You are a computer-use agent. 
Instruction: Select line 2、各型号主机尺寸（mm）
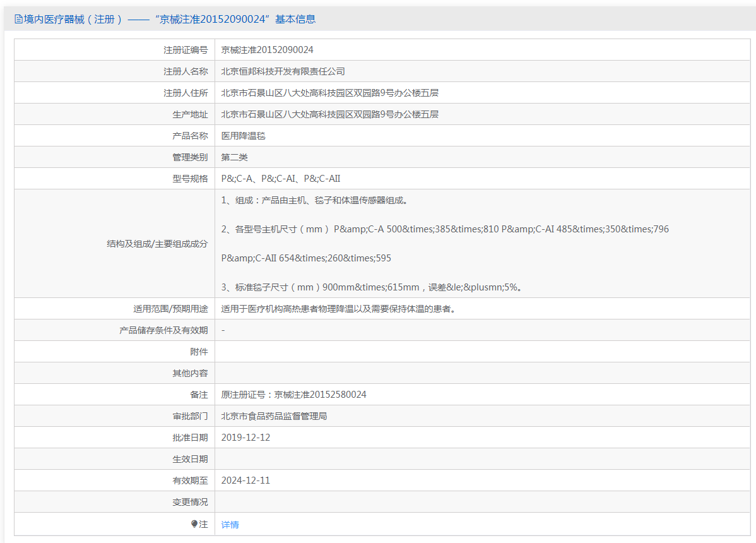click(x=445, y=229)
